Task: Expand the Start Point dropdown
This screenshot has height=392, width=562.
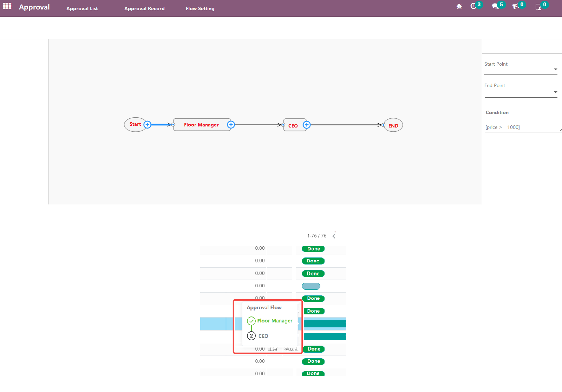Action: [555, 69]
